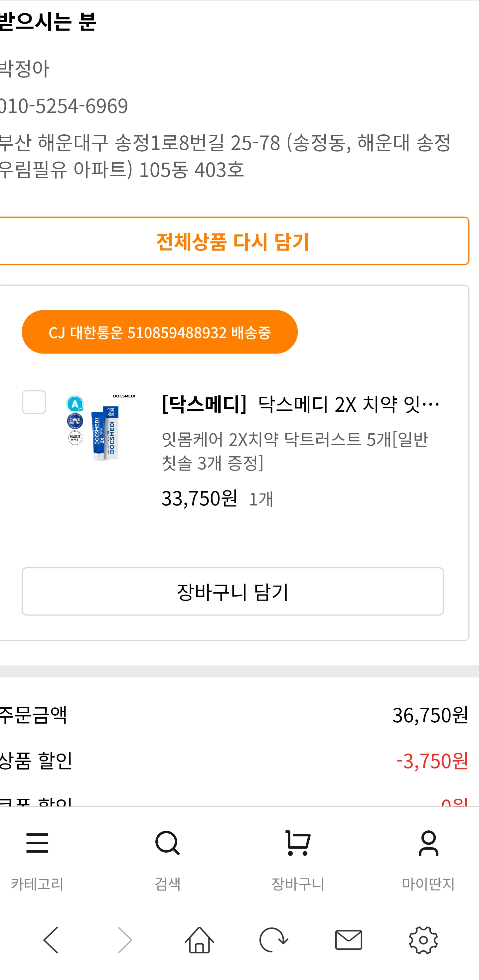This screenshot has height=980, width=479.
Task: Open the 닥스메디 toothpaste product thumbnail
Action: pyautogui.click(x=101, y=427)
